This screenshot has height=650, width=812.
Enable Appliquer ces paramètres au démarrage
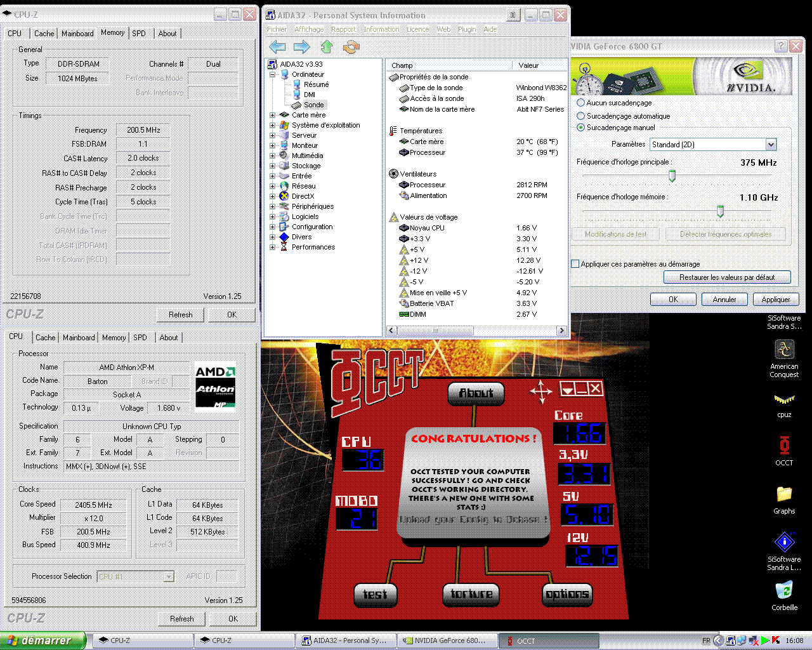575,264
